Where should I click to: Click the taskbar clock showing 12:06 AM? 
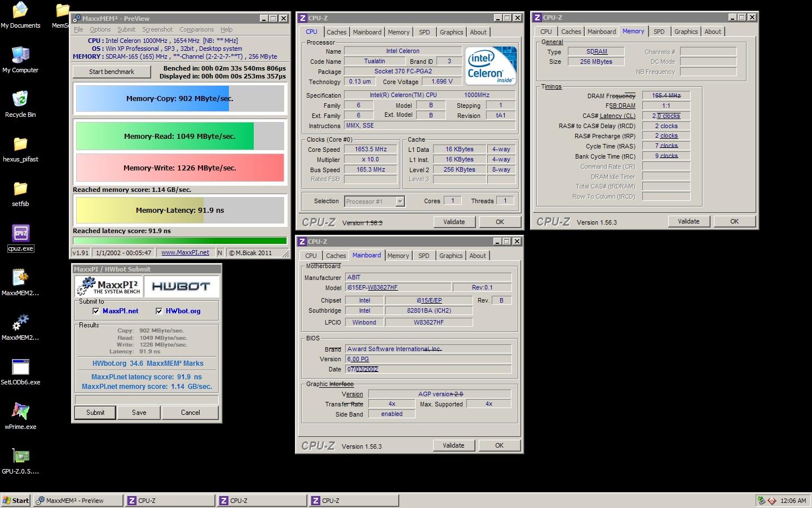(793, 501)
